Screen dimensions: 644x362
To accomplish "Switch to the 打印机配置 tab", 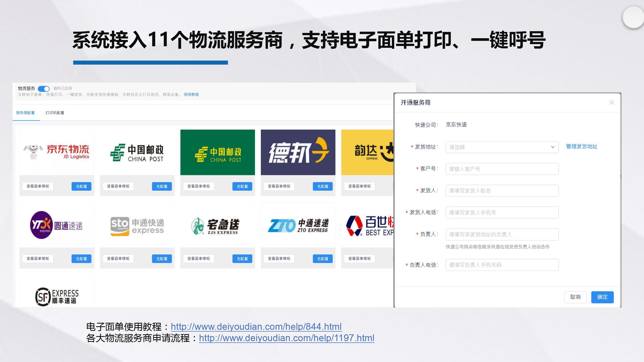I will coord(55,113).
